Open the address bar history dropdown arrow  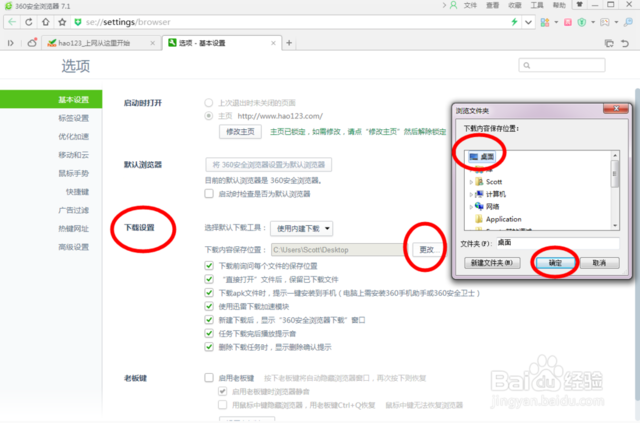coord(528,22)
